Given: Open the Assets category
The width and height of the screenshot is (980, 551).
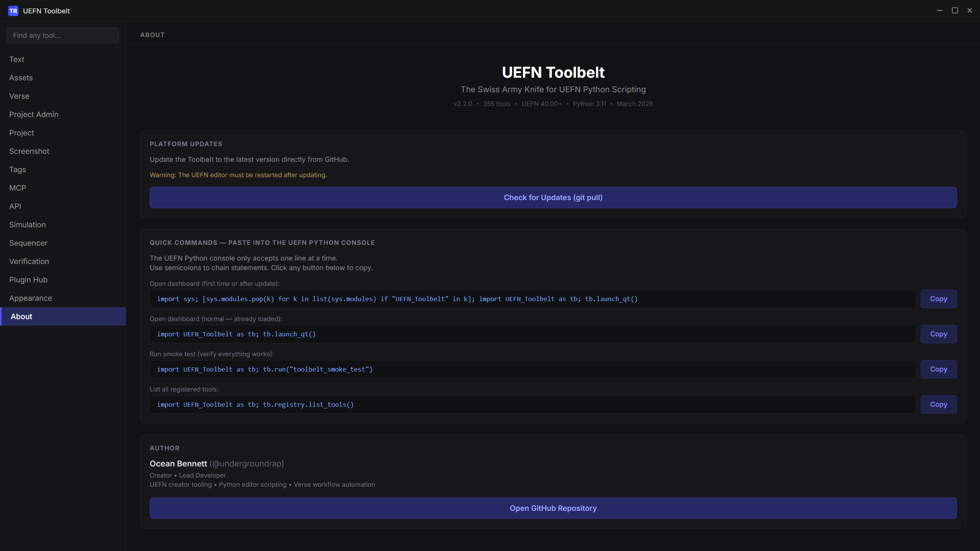Looking at the screenshot, I should (63, 78).
